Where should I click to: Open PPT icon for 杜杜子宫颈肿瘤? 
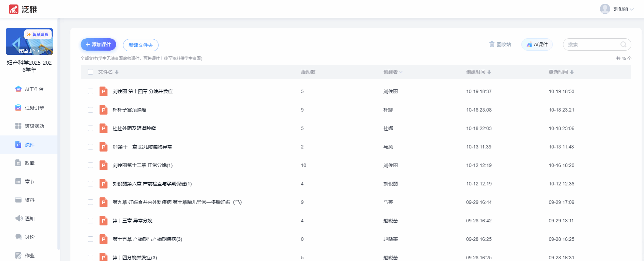click(x=103, y=110)
